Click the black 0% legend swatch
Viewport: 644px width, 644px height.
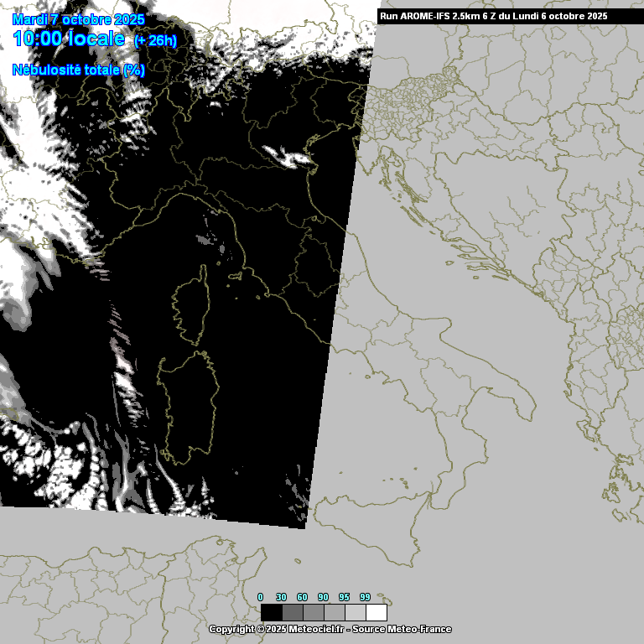click(x=271, y=612)
